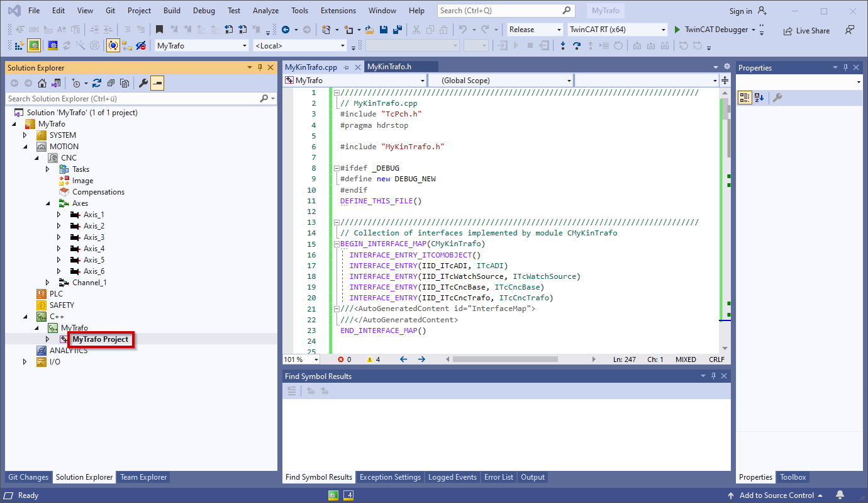
Task: Expand the Channel_1 tree node
Action: tap(48, 283)
